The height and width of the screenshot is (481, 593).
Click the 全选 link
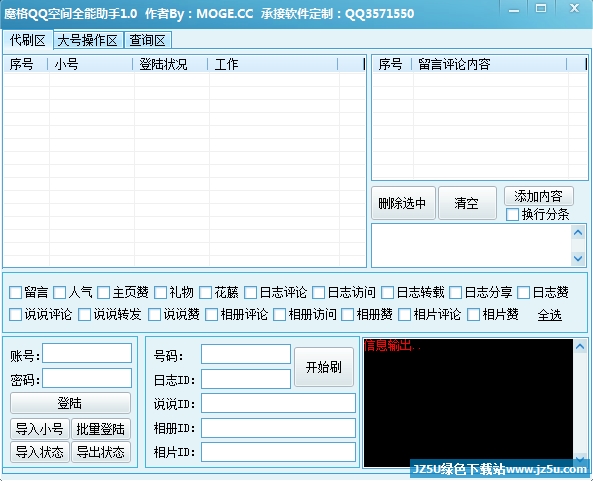tap(550, 315)
